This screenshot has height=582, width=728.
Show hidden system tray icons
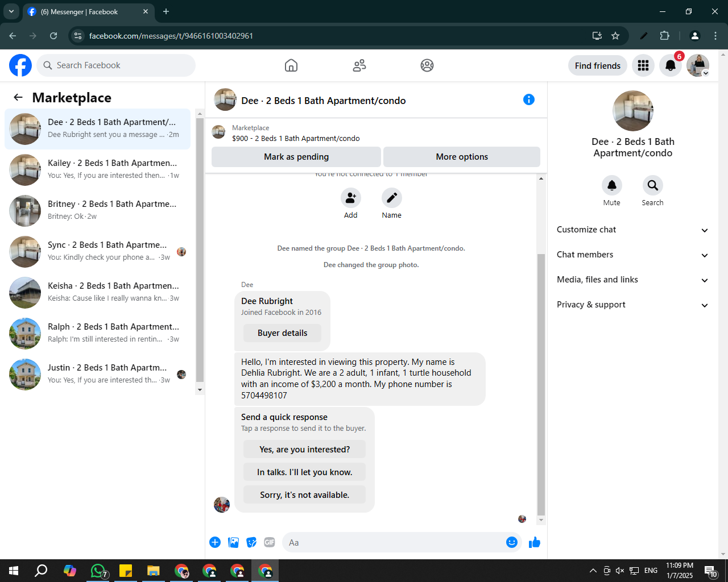593,571
